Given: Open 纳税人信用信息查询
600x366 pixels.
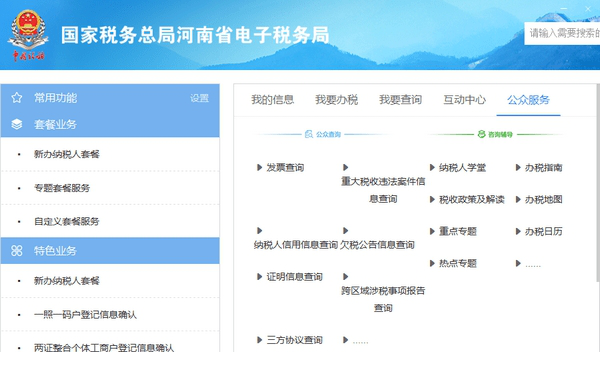Looking at the screenshot, I should (x=296, y=245).
